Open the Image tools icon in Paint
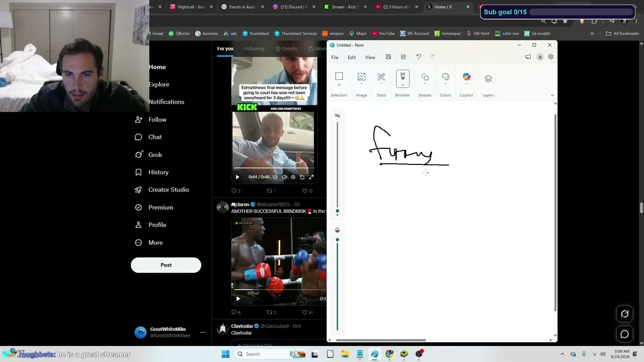The height and width of the screenshot is (362, 644). point(361,77)
